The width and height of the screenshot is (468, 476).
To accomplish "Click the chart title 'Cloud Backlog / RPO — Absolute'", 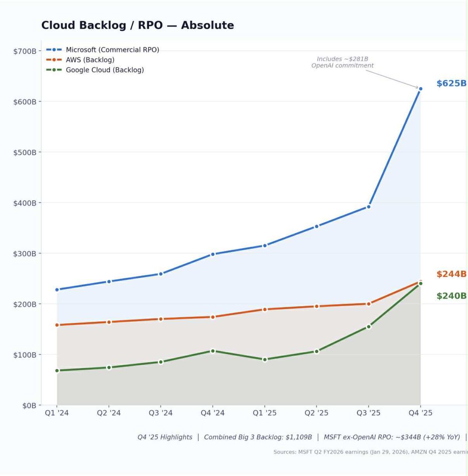I will (x=138, y=25).
